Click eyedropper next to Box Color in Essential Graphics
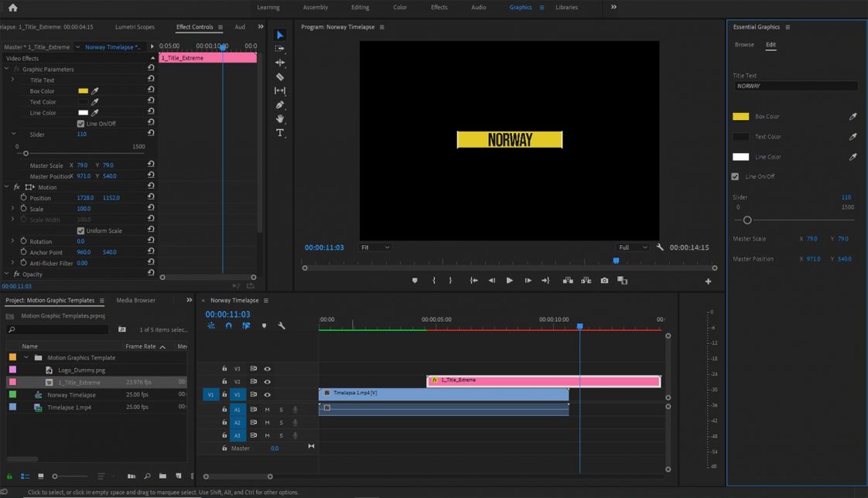The image size is (868, 498). coord(853,117)
